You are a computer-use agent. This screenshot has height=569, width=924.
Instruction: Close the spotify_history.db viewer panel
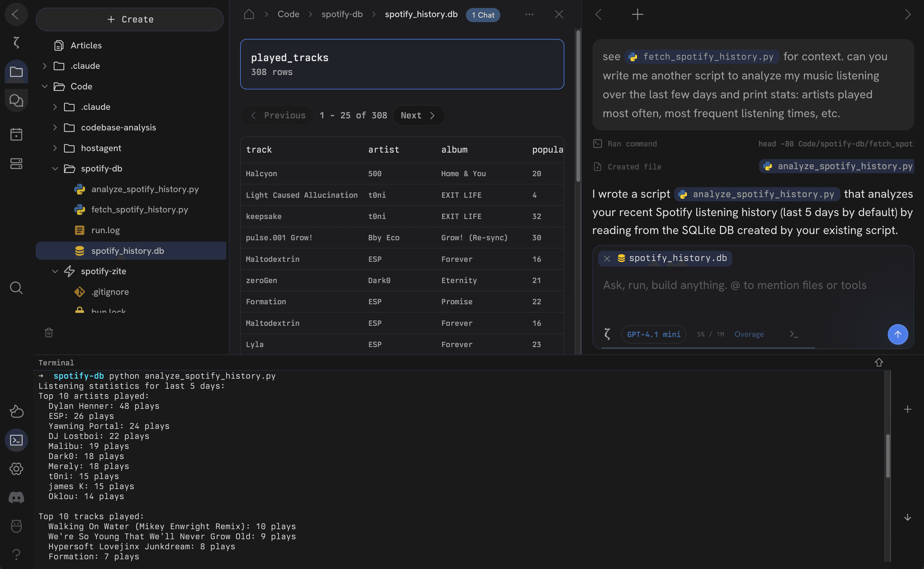click(x=559, y=14)
